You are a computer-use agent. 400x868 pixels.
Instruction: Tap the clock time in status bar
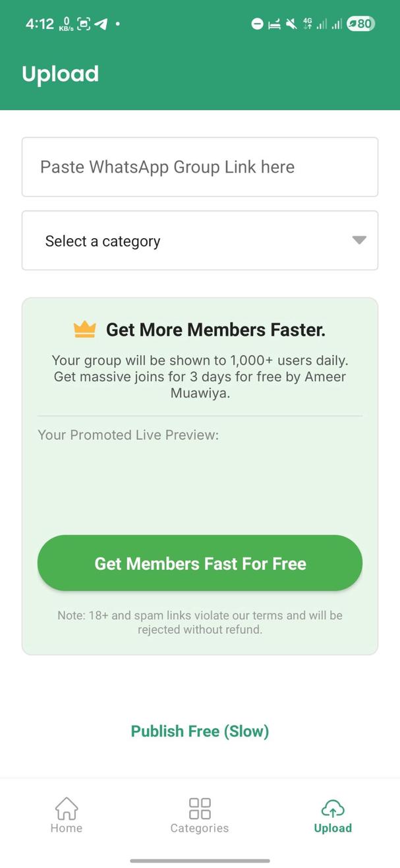40,24
